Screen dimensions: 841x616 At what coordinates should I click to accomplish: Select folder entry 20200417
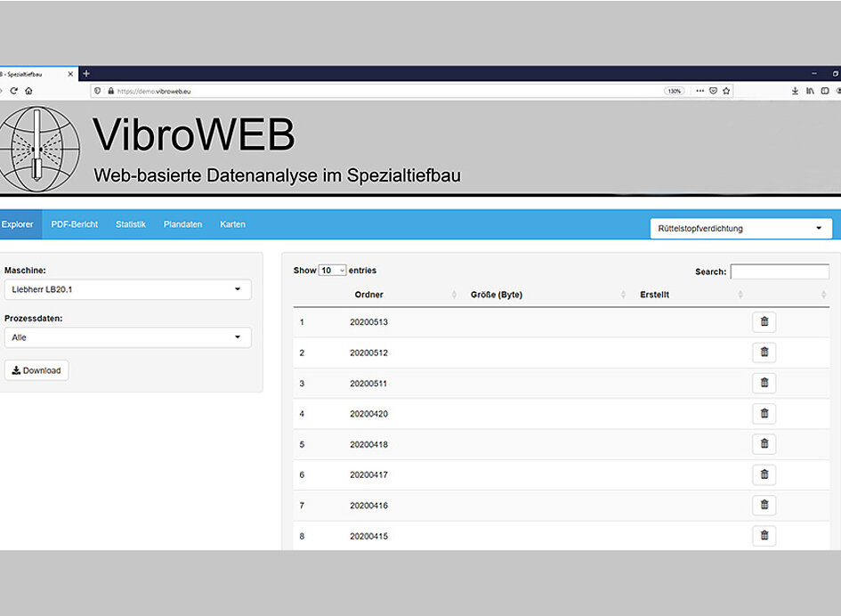coord(369,474)
